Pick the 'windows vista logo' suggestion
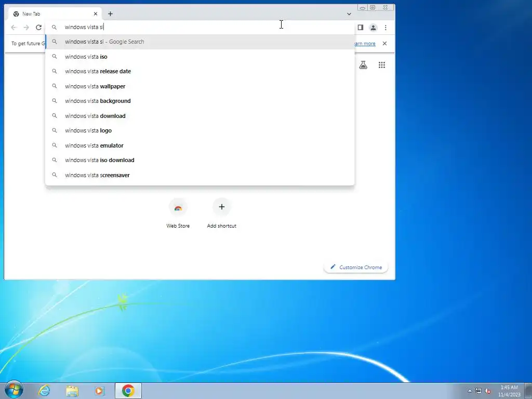The height and width of the screenshot is (399, 532). coord(200,130)
